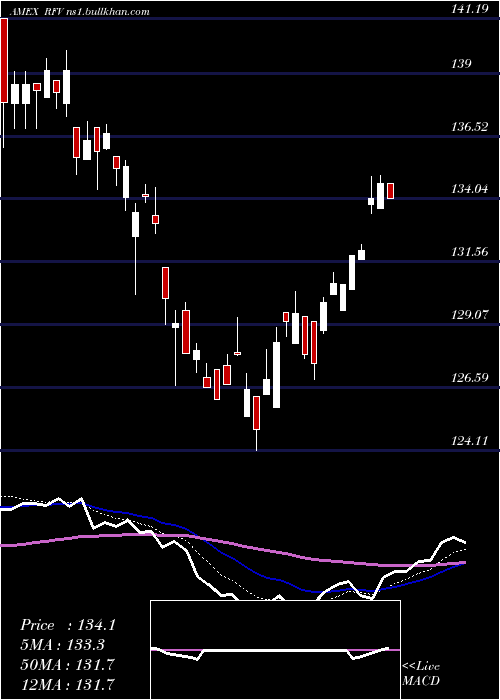
Task: Click the 139 price axis label
Action: pyautogui.click(x=461, y=64)
